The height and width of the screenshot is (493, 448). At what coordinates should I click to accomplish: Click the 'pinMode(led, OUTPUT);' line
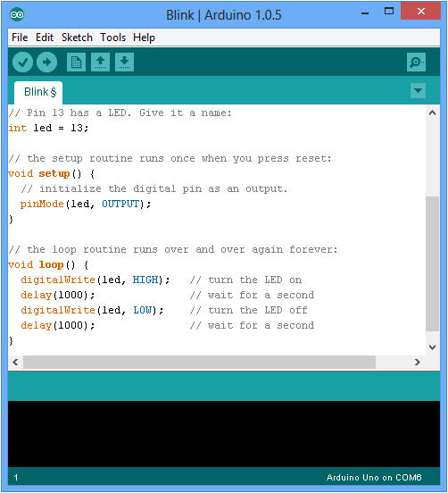86,204
